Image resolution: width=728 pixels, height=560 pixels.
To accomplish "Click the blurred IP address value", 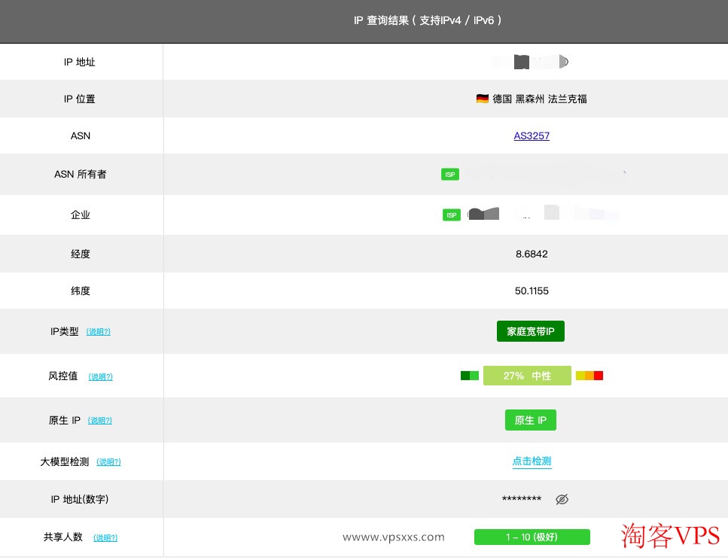I will (532, 62).
